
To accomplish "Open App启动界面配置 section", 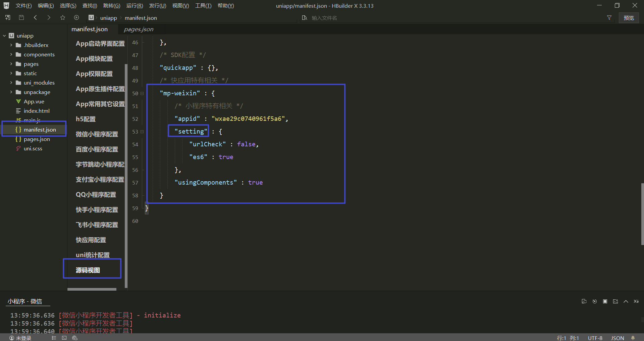I will click(x=100, y=44).
